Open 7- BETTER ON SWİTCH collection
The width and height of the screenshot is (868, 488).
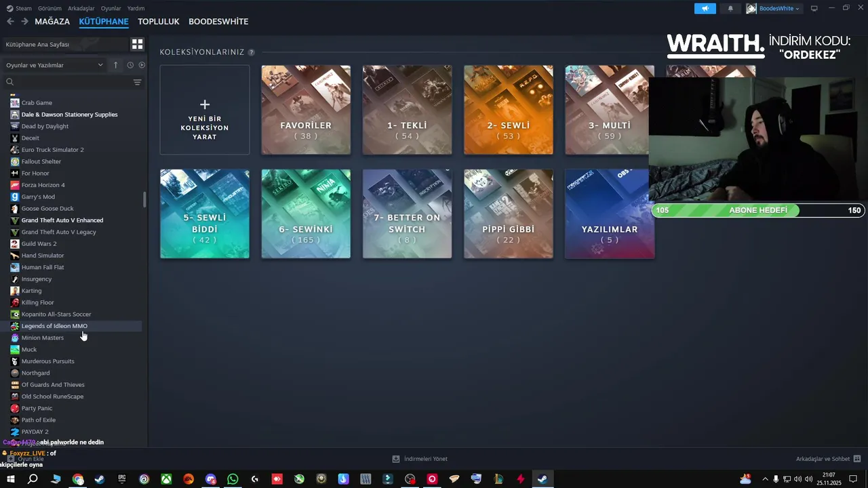pos(407,214)
